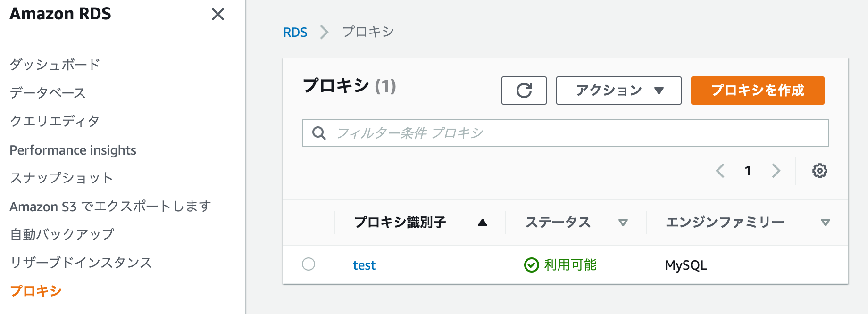Select the radio button for proxy test
This screenshot has width=868, height=314.
tap(309, 265)
